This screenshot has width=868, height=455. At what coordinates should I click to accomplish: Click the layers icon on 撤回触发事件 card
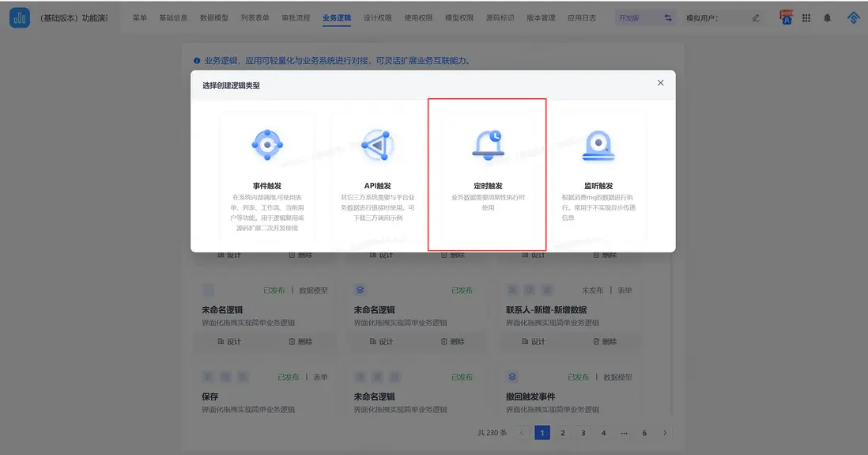[x=512, y=377]
